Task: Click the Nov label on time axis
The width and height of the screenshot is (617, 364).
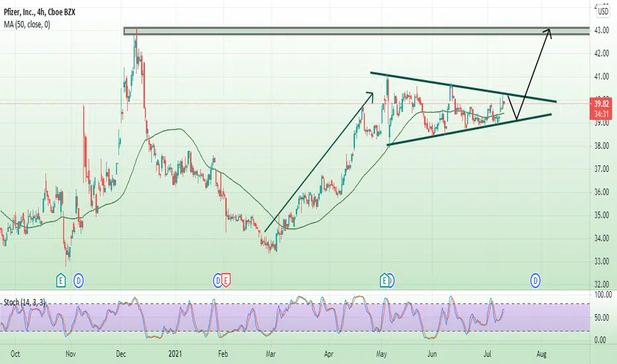Action: pyautogui.click(x=71, y=354)
